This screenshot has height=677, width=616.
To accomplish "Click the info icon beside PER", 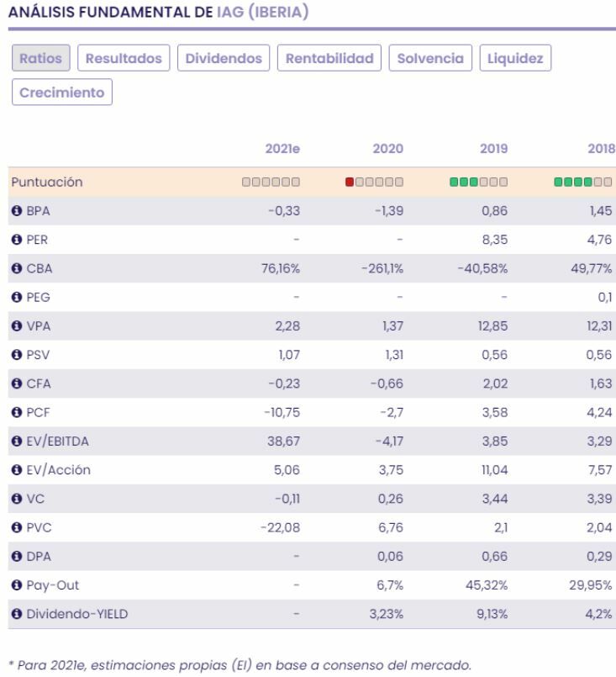I will pyautogui.click(x=16, y=240).
